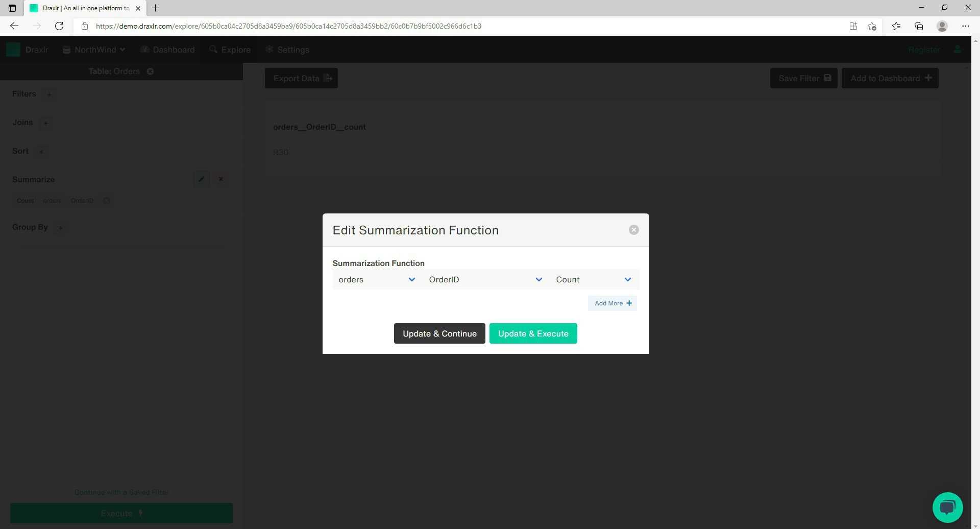Viewport: 980px width, 529px height.
Task: Click the Register link
Action: 924,50
